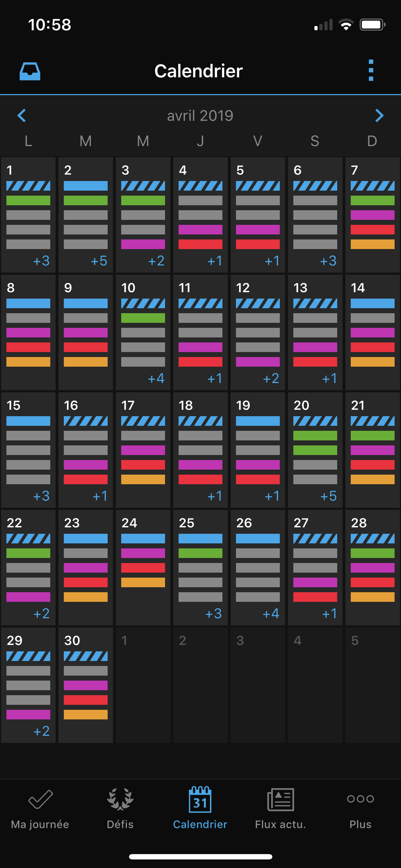Tap the green bar on April 25
401x868 pixels.
click(x=200, y=553)
